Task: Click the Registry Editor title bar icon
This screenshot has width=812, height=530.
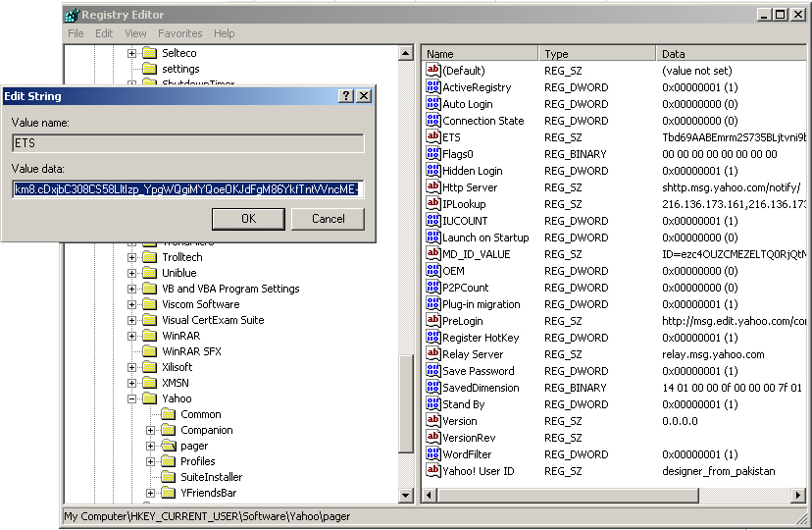Action: tap(71, 15)
